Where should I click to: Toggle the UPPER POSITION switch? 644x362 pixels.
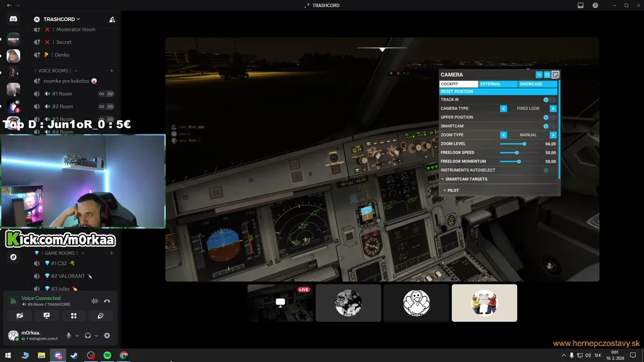[x=549, y=117]
